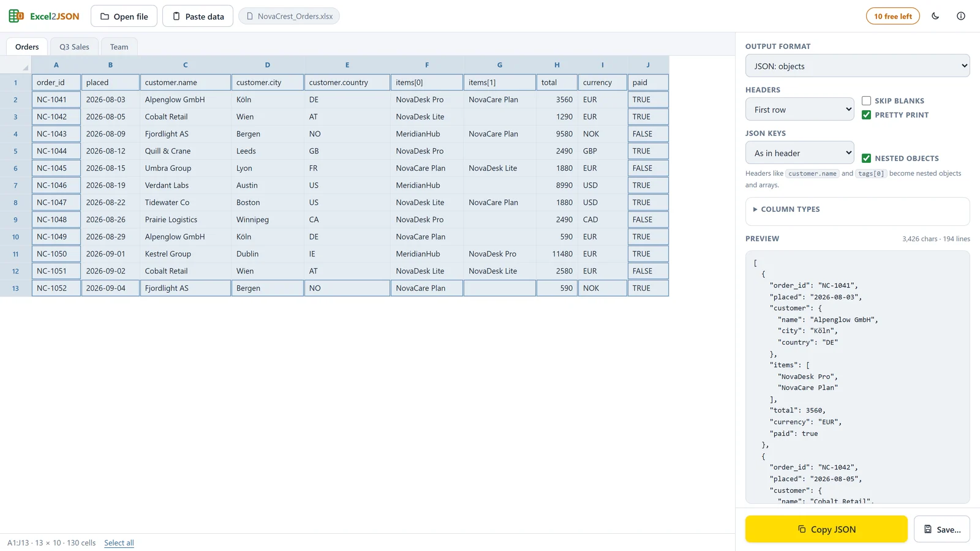Open file with the folder button
The height and width of the screenshot is (551, 980).
(124, 16)
